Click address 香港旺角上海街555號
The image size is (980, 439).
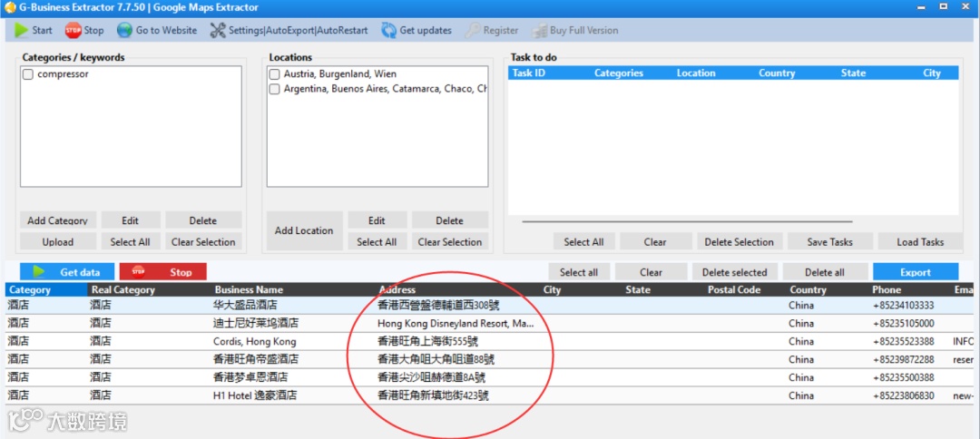click(x=428, y=342)
